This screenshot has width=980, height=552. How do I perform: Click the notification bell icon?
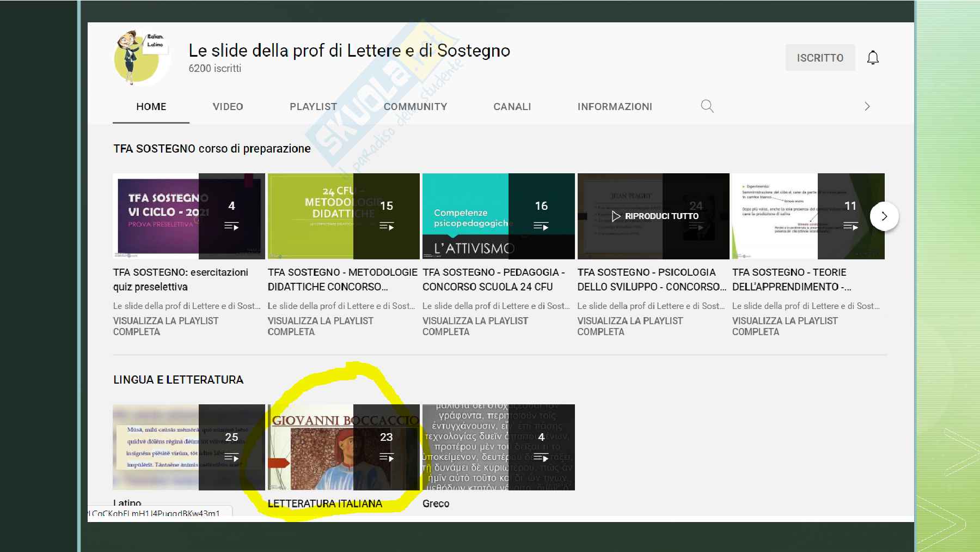click(x=873, y=58)
